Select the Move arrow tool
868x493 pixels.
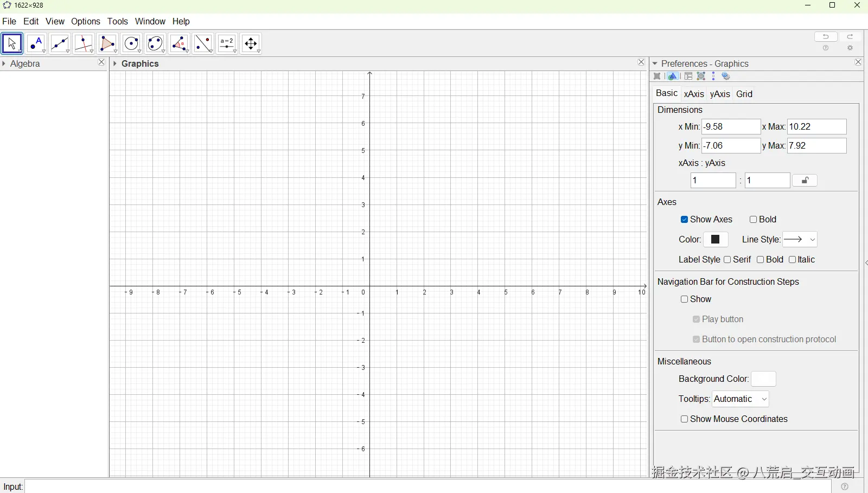coord(12,43)
